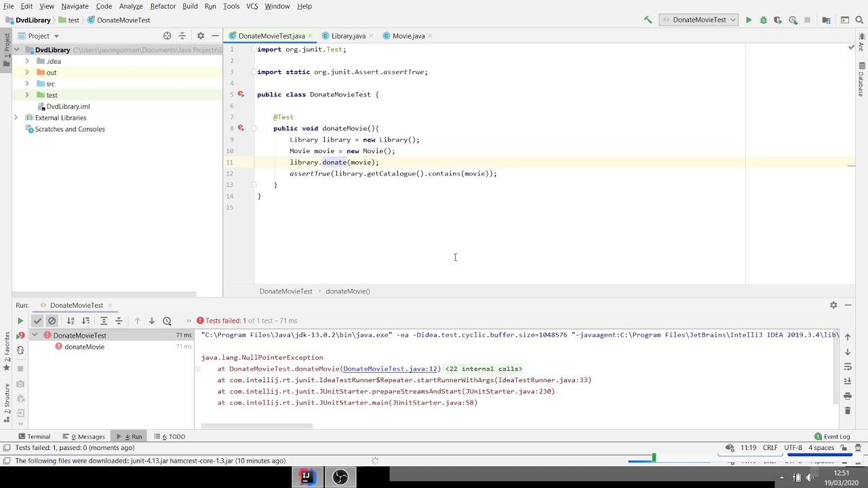Viewport: 868px width, 488px height.
Task: Open the Ant tool window
Action: 861,43
